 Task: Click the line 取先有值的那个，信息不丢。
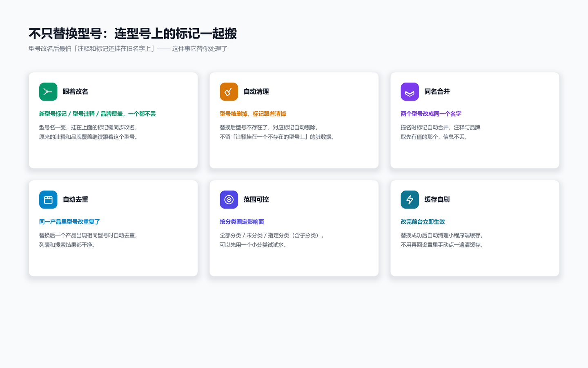[x=434, y=137]
